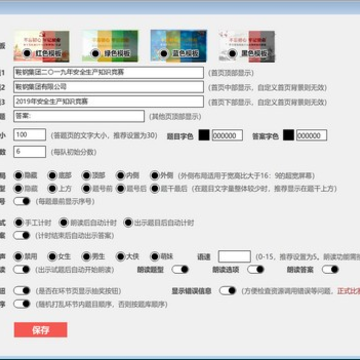Click the empty 语速 input field

pyautogui.click(x=234, y=256)
